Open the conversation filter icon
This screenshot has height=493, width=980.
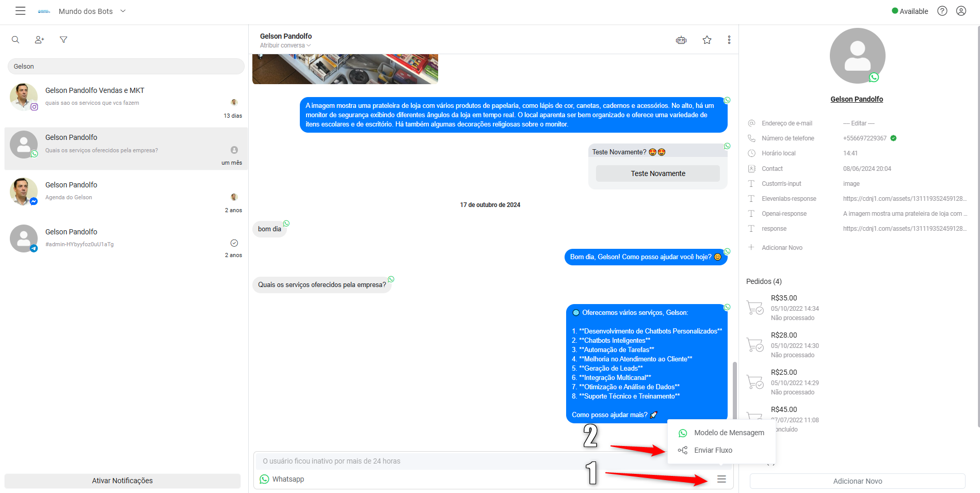[63, 40]
